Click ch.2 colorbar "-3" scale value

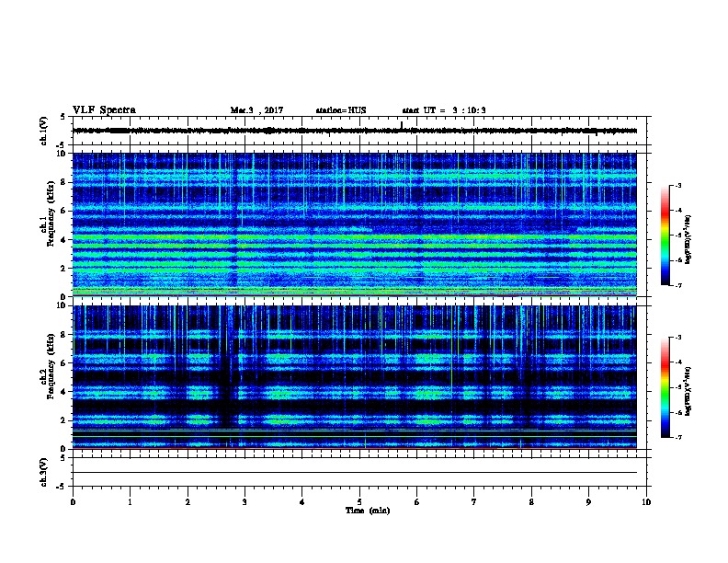(678, 338)
